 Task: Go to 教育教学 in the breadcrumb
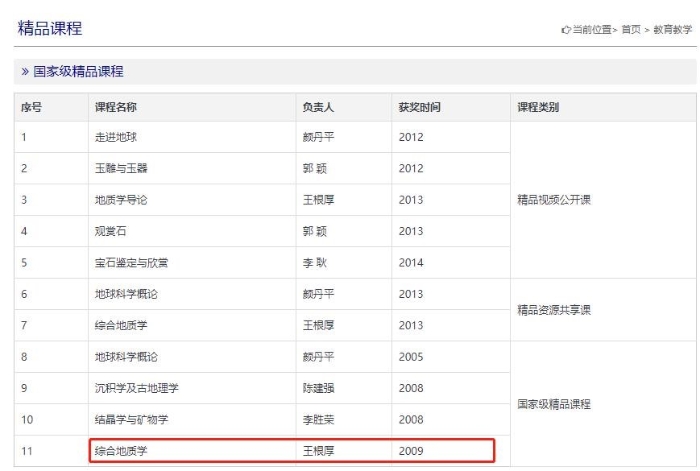click(x=672, y=30)
